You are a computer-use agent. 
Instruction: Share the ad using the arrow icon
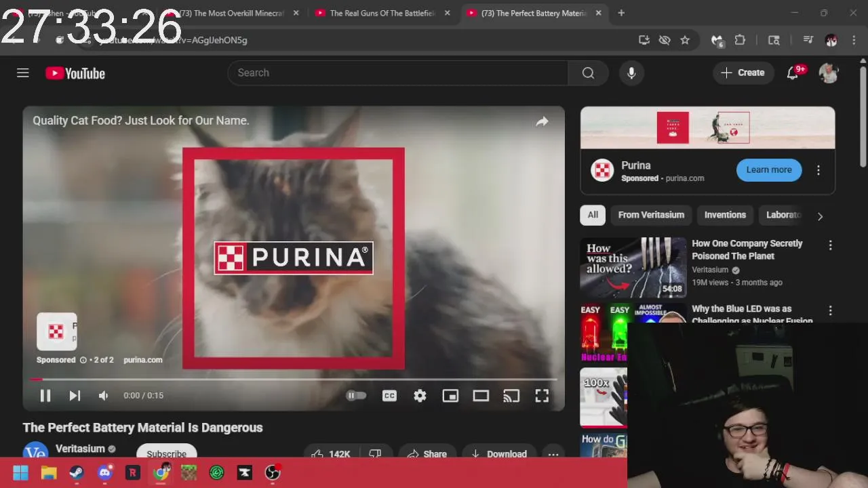tap(542, 121)
